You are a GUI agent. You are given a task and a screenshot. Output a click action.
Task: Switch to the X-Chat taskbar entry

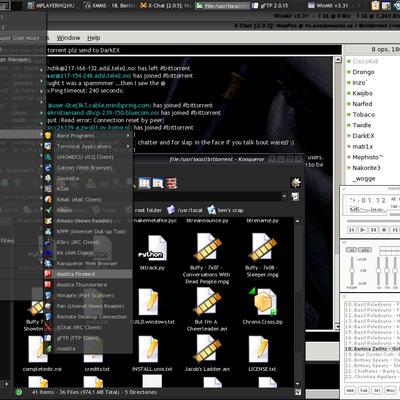pos(166,6)
